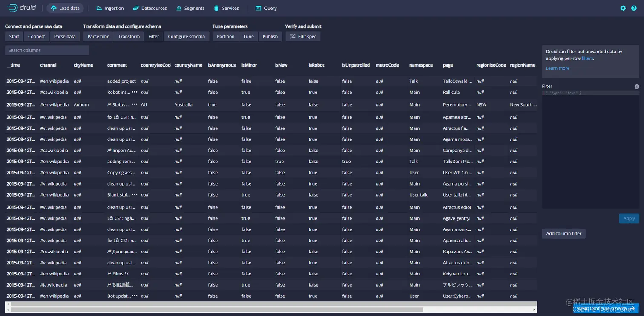644x316 pixels.
Task: Expand the truncated comment on the /* Status row
Action: [x=135, y=104]
